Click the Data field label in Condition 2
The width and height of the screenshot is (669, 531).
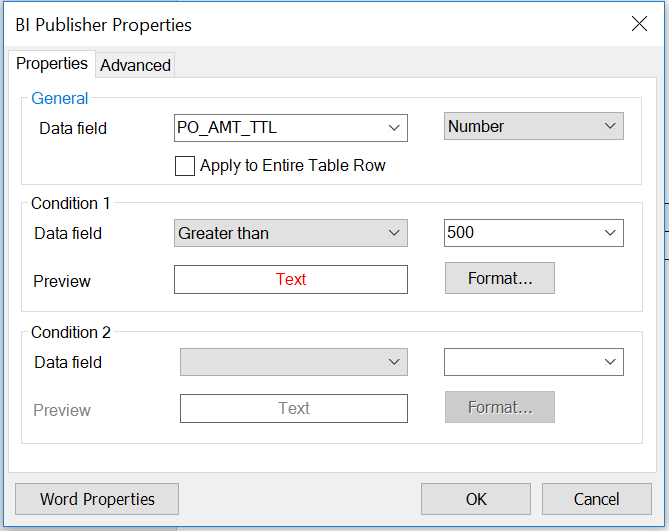point(68,363)
